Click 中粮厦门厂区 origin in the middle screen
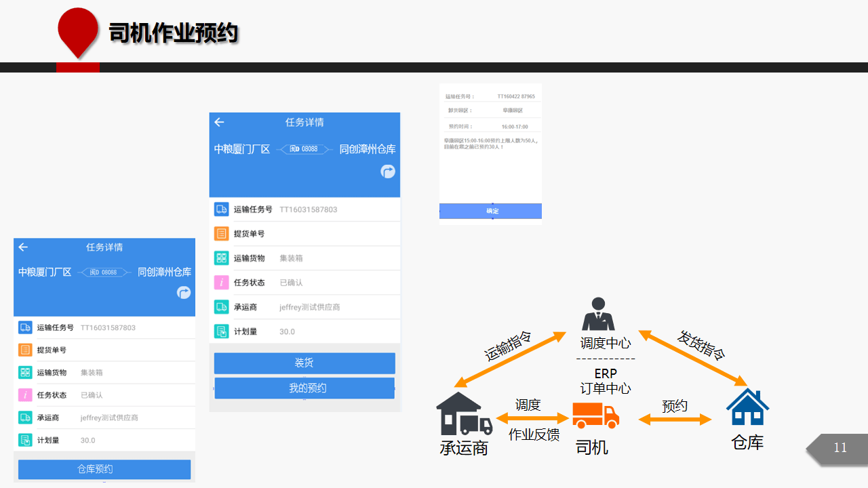 (242, 149)
